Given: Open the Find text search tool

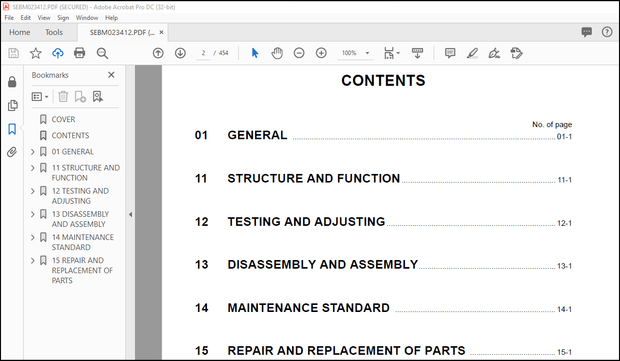Looking at the screenshot, I should pyautogui.click(x=102, y=53).
